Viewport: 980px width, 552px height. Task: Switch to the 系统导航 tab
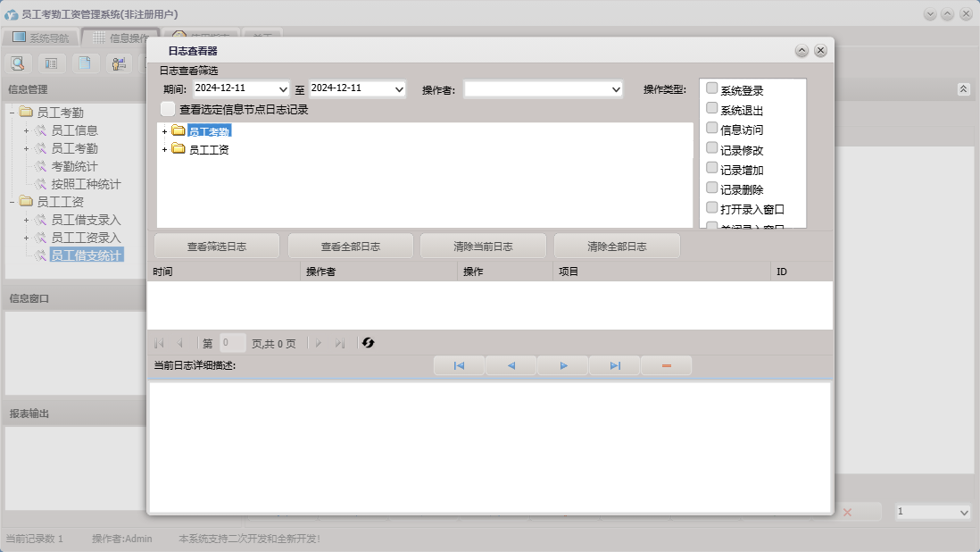pyautogui.click(x=41, y=38)
